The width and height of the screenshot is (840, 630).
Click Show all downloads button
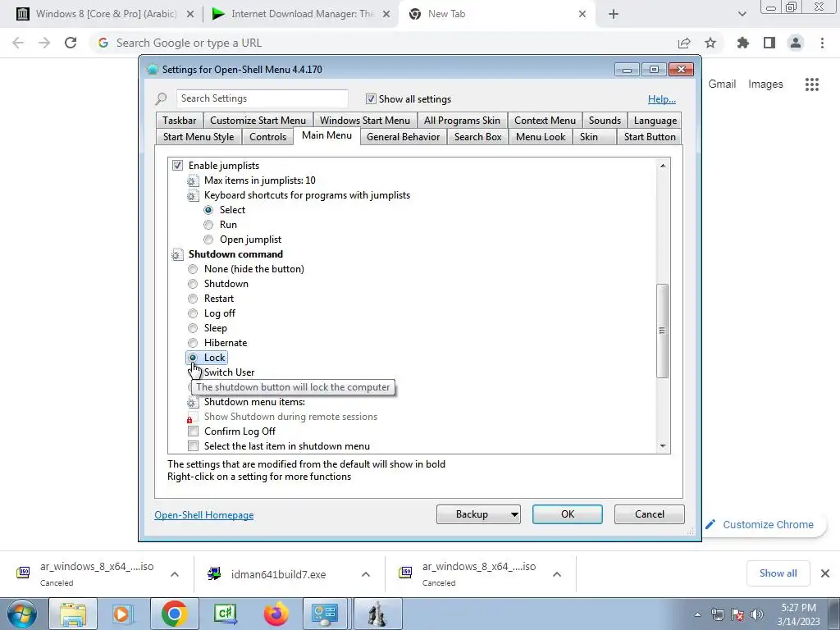(778, 573)
